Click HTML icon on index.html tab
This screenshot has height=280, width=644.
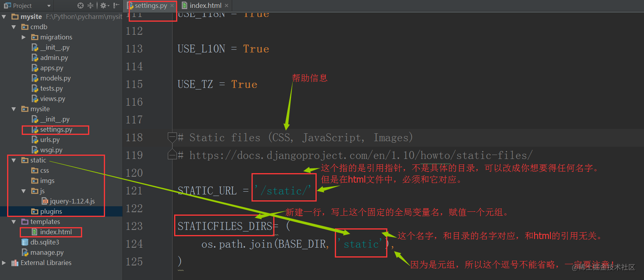[184, 6]
